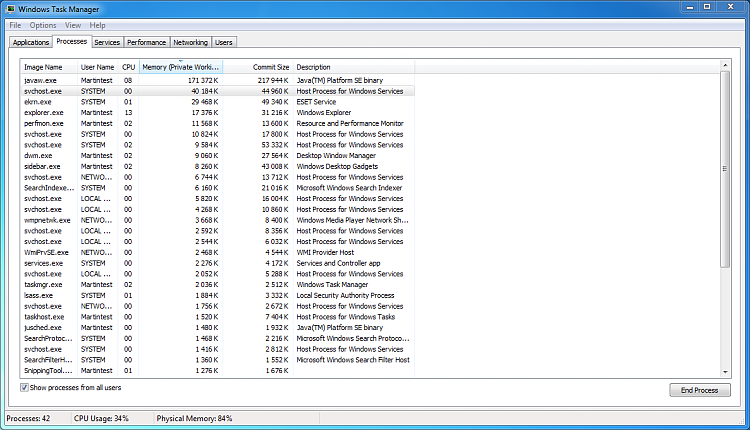The width and height of the screenshot is (750, 430).
Task: Sort by Description column header
Action: (x=354, y=67)
